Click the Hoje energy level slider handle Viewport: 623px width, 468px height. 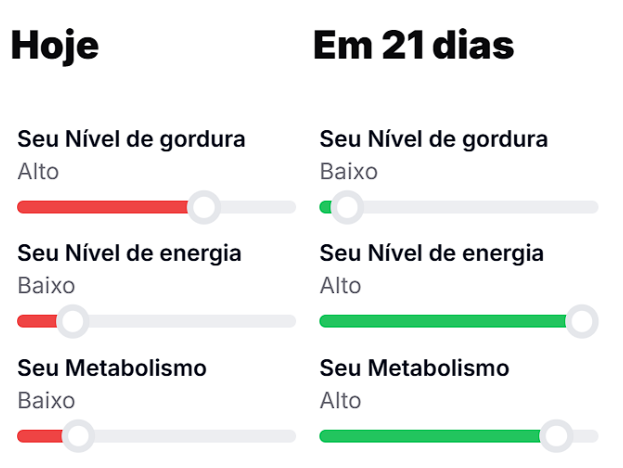click(x=72, y=321)
